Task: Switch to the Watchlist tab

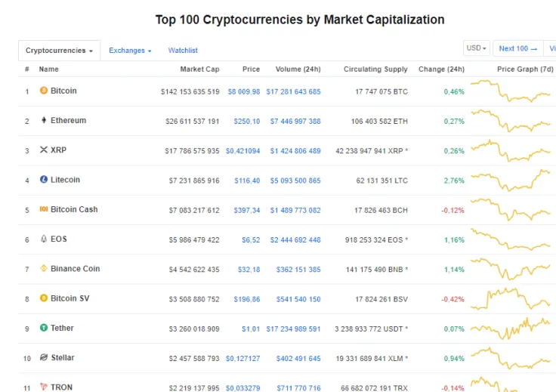Action: 183,51
